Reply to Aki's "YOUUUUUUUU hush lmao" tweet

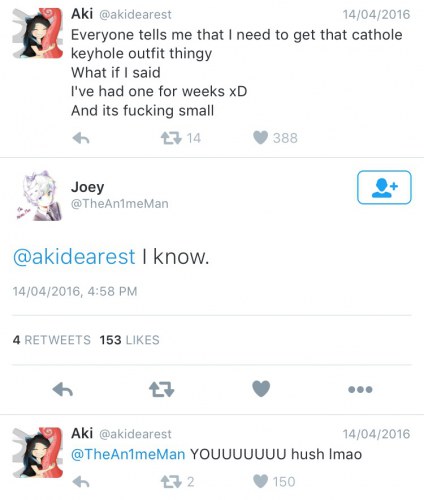click(81, 482)
